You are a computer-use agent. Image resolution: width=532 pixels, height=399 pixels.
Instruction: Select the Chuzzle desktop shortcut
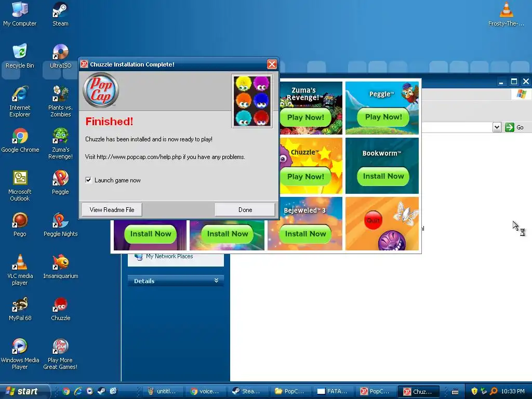[x=60, y=309]
